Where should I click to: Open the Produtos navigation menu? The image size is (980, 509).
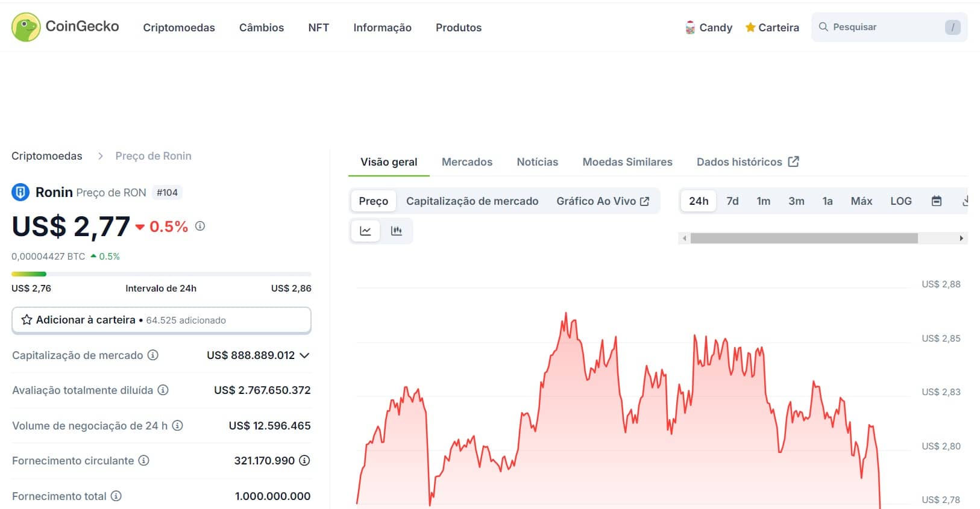459,28
